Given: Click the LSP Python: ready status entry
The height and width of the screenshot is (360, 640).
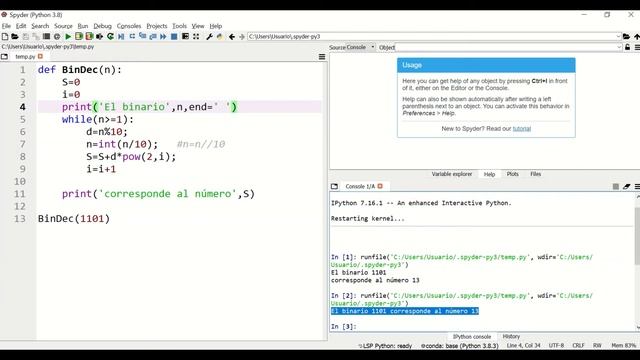Looking at the screenshot, I should pos(385,346).
